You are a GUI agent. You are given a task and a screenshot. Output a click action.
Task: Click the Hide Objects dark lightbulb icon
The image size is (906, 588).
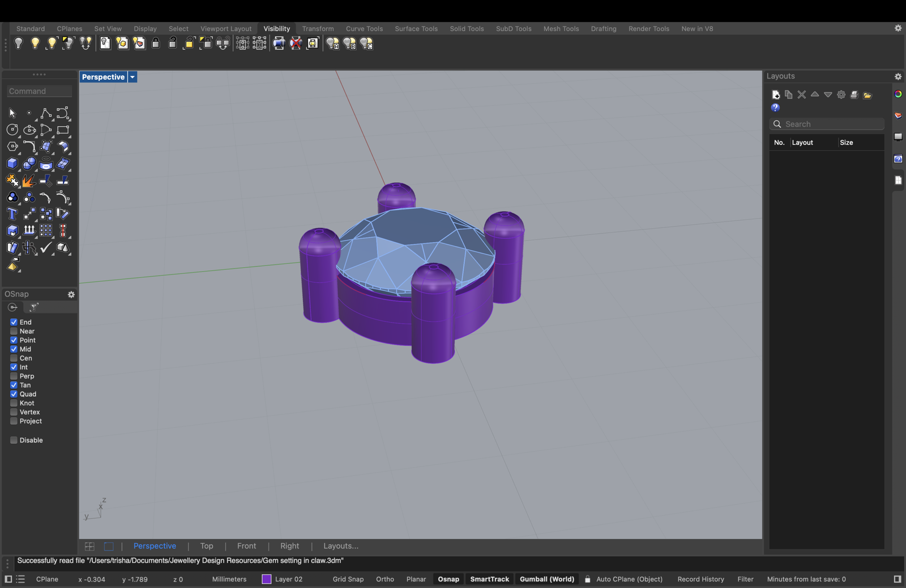pos(18,44)
